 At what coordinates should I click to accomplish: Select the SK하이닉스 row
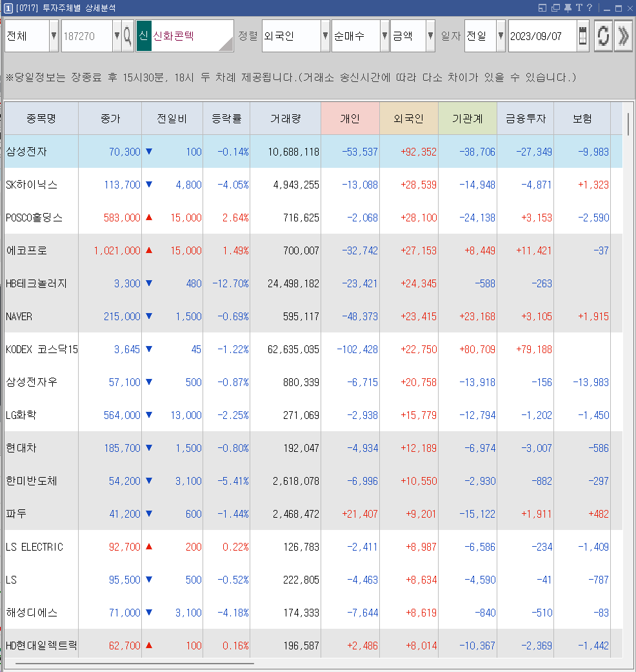point(313,184)
